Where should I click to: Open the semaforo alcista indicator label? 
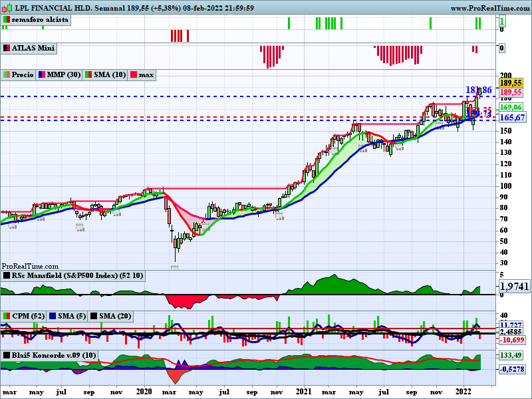[37, 20]
